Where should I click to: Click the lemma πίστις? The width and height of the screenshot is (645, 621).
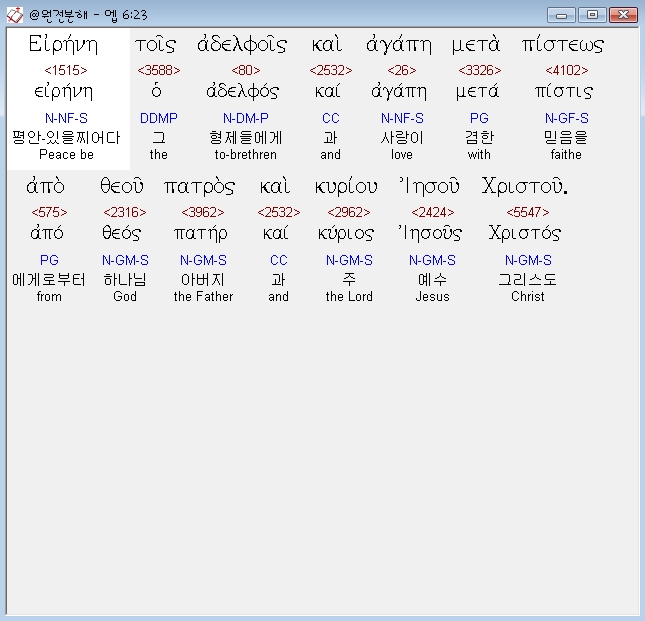pyautogui.click(x=564, y=91)
